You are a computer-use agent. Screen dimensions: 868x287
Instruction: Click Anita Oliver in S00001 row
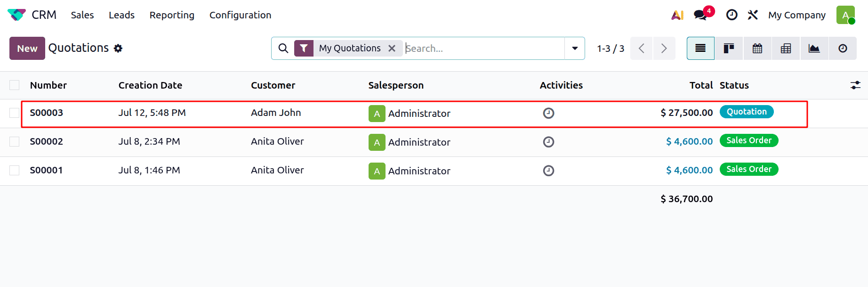tap(277, 170)
